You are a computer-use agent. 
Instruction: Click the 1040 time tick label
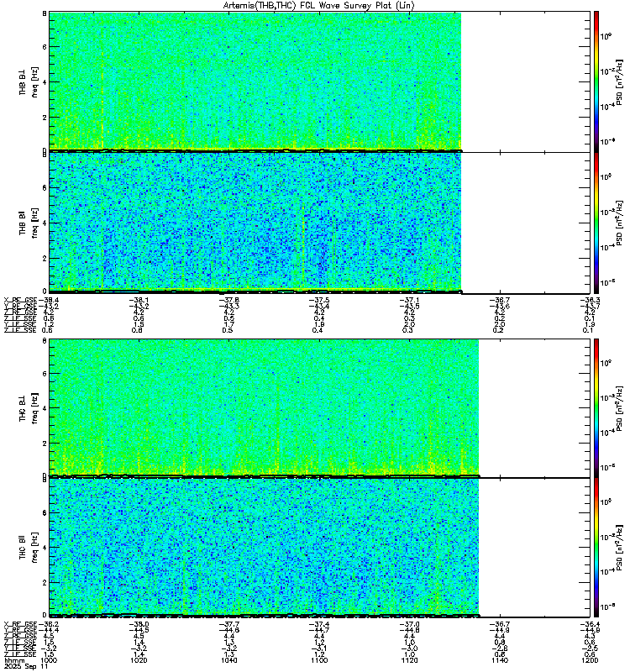tap(228, 660)
